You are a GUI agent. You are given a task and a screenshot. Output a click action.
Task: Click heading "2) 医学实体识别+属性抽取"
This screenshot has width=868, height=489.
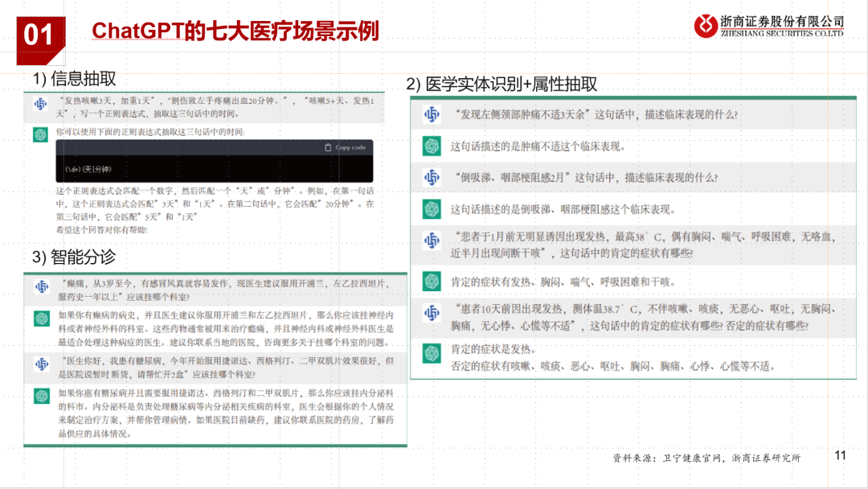[x=502, y=84]
